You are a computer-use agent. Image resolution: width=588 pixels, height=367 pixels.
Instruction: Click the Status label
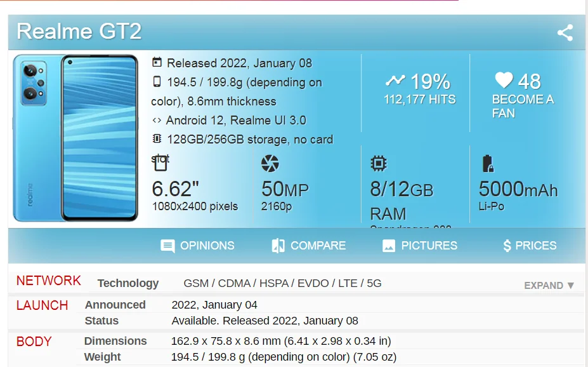101,321
